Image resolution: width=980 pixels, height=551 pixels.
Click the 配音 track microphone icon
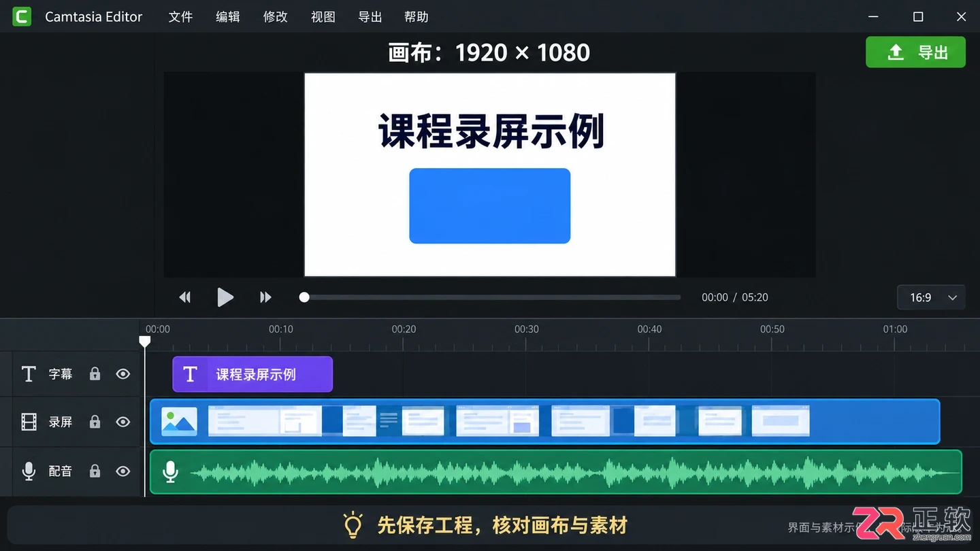(29, 471)
